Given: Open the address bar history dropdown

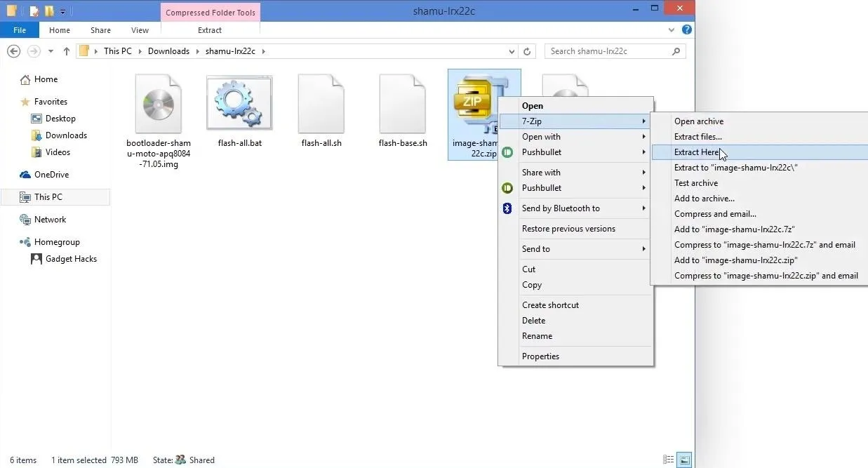Looking at the screenshot, I should [512, 51].
